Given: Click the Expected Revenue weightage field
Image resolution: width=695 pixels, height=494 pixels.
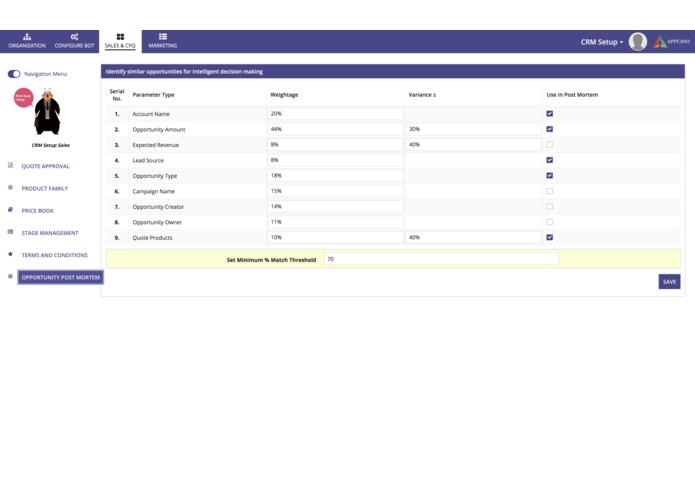Looking at the screenshot, I should [336, 145].
